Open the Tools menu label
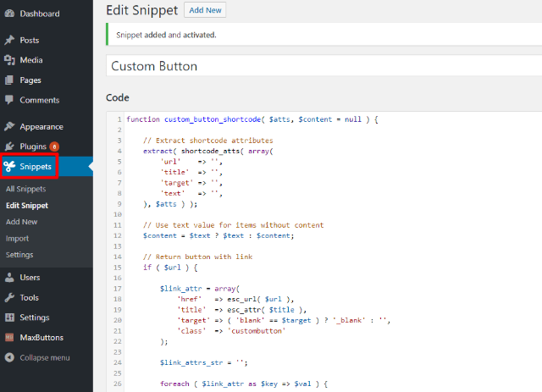 (29, 298)
